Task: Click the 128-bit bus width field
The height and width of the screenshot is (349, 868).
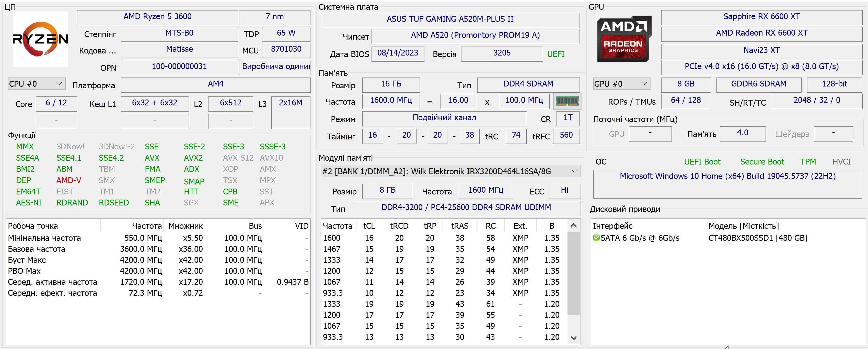Action: (x=834, y=85)
